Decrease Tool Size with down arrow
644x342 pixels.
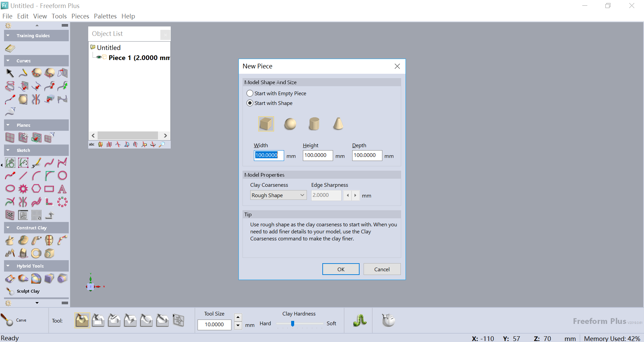click(238, 325)
